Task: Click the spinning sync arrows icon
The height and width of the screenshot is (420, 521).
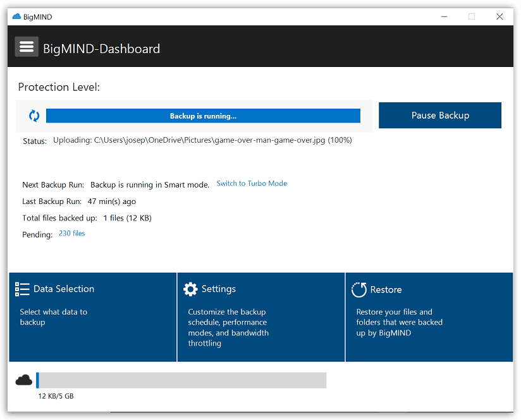Action: [34, 116]
